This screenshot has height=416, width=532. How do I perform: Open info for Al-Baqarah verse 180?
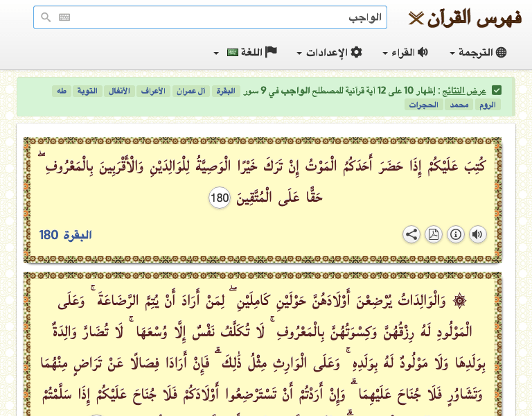[x=455, y=234]
